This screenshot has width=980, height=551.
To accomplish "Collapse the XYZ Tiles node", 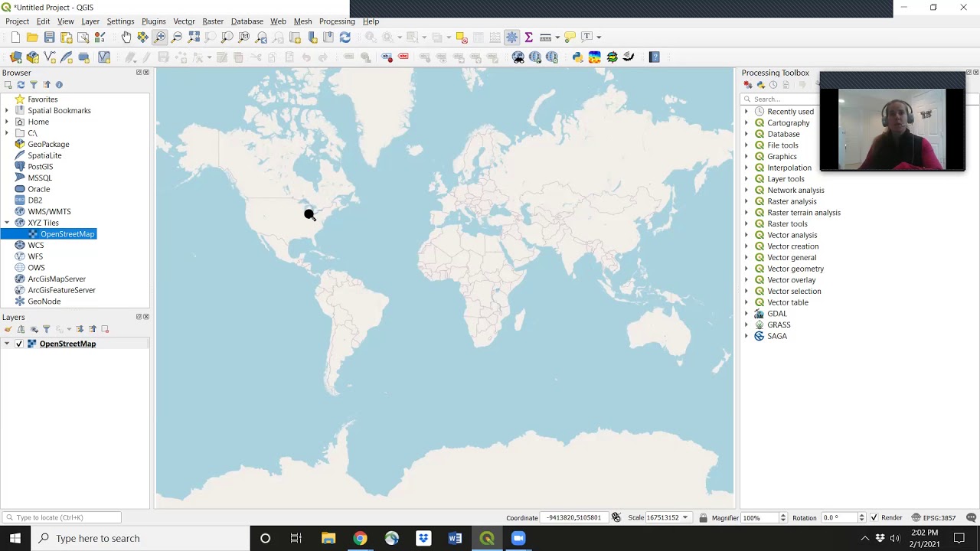I will 7,223.
